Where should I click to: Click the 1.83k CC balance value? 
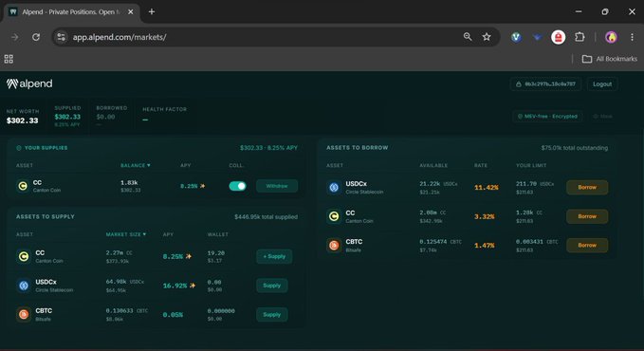pyautogui.click(x=129, y=182)
